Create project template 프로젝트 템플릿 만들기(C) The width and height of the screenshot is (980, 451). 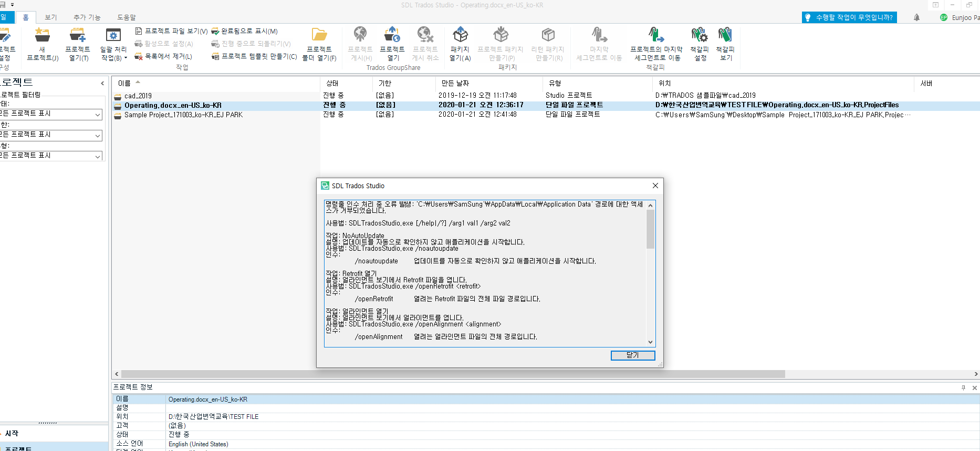point(254,56)
